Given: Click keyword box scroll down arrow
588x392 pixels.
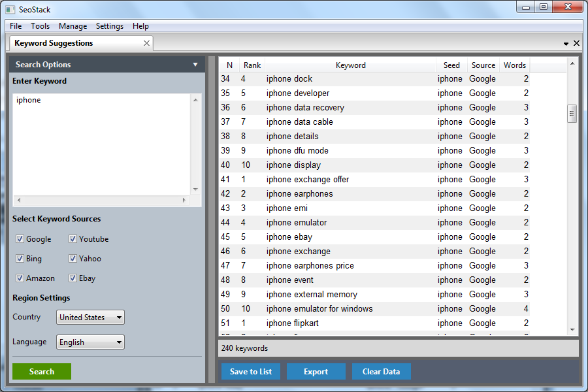Looking at the screenshot, I should [x=195, y=189].
